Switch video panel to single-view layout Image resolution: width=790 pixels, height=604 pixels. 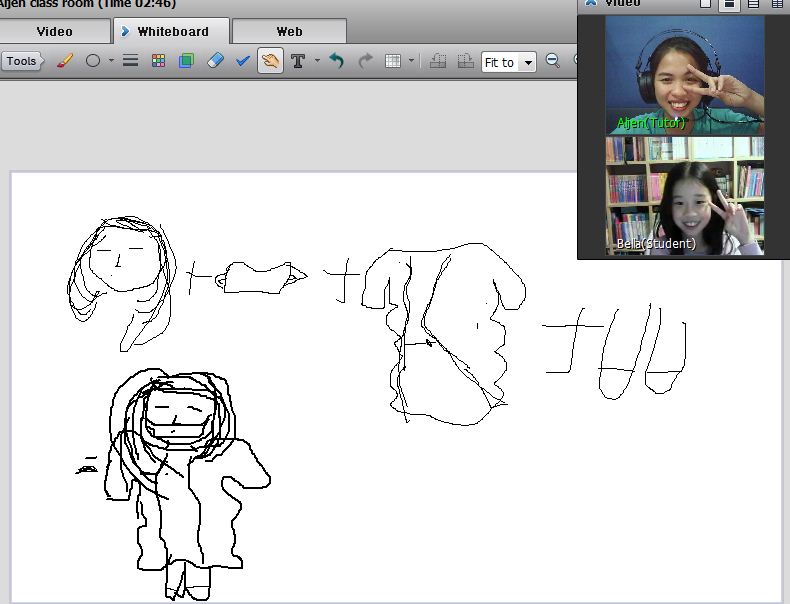[706, 4]
